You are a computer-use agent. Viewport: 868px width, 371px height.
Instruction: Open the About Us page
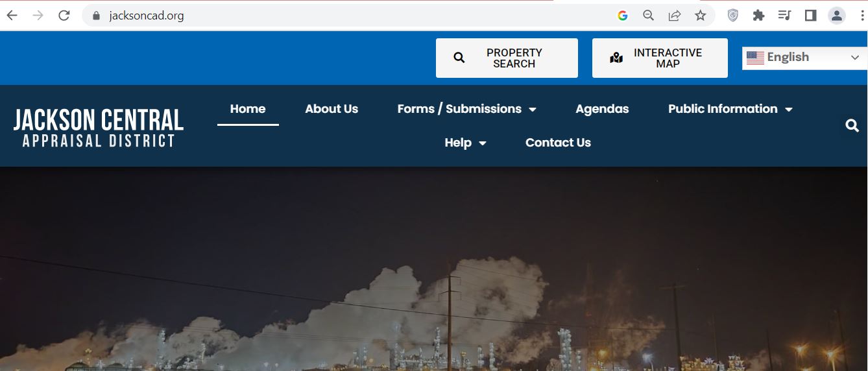tap(332, 109)
